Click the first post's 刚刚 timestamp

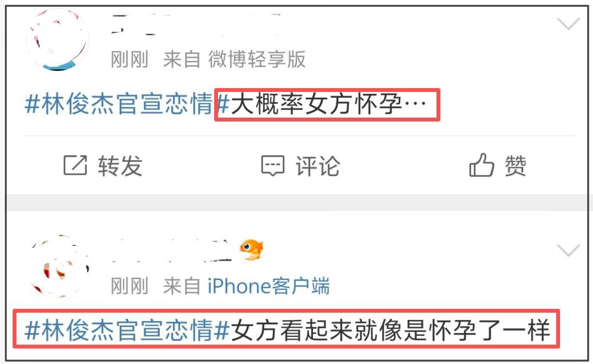129,60
